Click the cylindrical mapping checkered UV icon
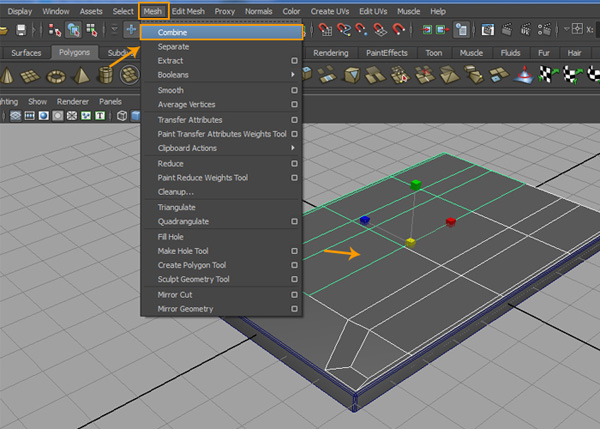 (572, 74)
